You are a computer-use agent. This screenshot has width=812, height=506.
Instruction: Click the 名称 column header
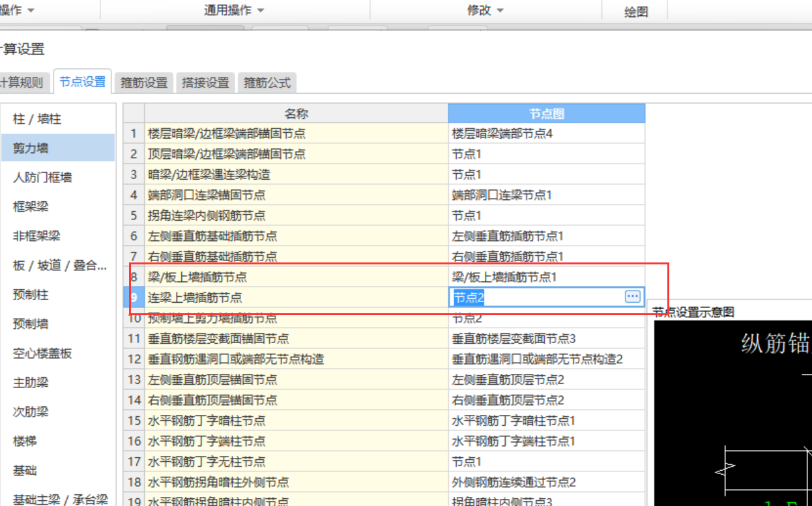[x=297, y=113]
